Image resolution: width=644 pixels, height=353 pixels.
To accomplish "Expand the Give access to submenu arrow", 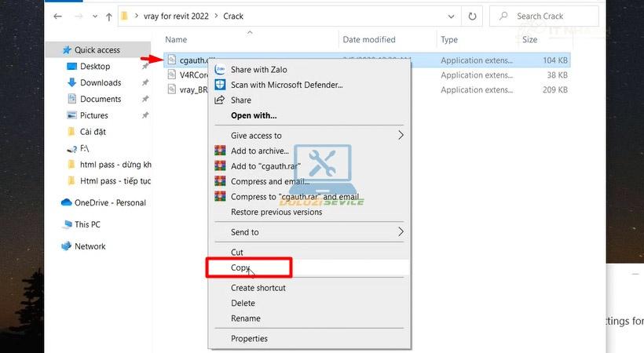I will 401,135.
